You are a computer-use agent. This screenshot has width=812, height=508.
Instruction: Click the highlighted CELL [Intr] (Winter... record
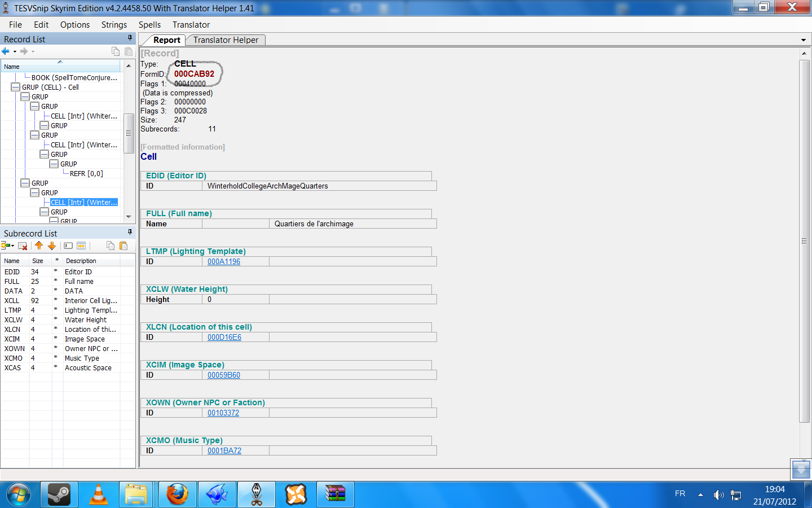click(84, 203)
